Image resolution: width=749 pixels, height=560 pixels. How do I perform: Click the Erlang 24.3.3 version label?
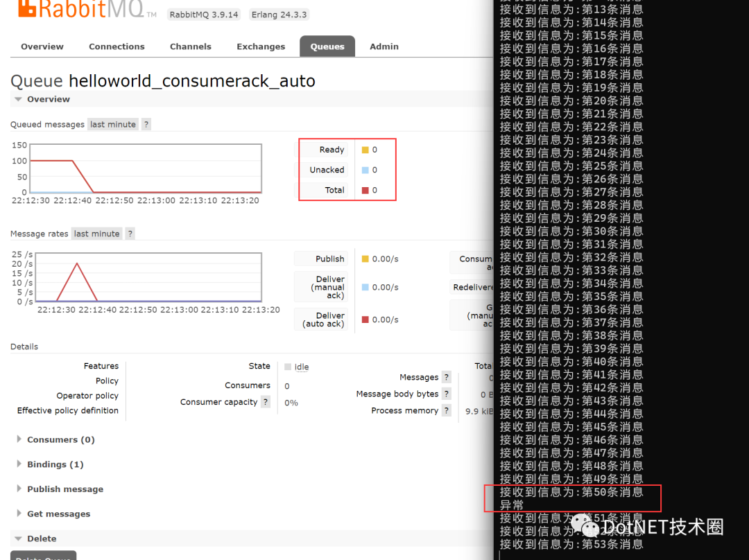tap(279, 15)
